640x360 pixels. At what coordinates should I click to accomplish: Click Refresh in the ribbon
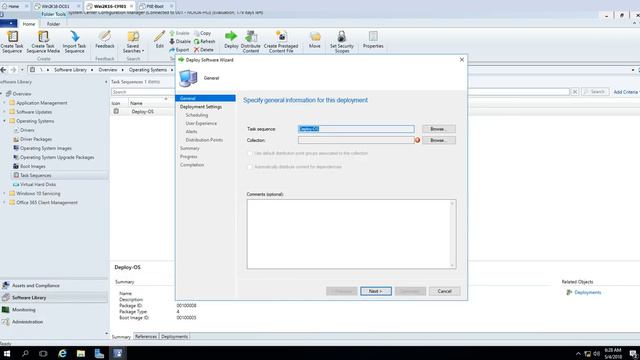pos(204,41)
